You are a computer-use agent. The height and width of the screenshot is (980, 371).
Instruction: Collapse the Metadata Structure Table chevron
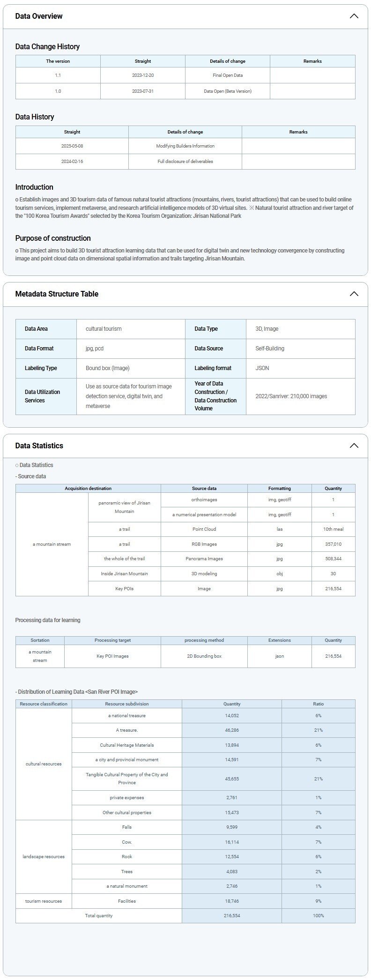click(x=354, y=294)
